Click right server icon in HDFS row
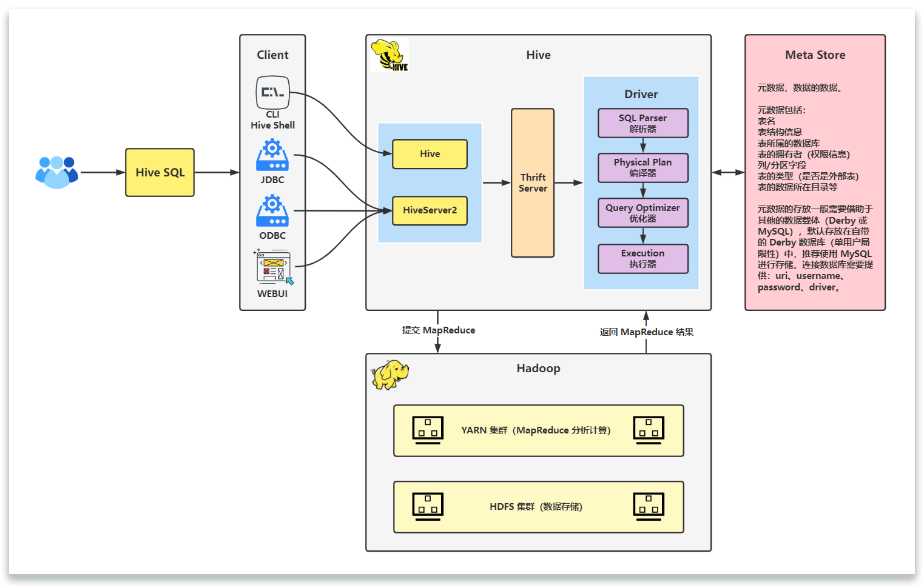The height and width of the screenshot is (588, 924). pyautogui.click(x=649, y=507)
